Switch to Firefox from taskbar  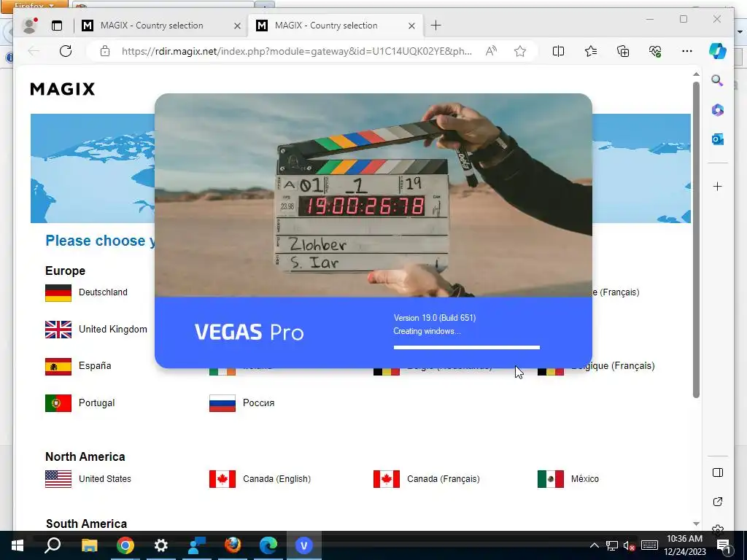pyautogui.click(x=233, y=545)
